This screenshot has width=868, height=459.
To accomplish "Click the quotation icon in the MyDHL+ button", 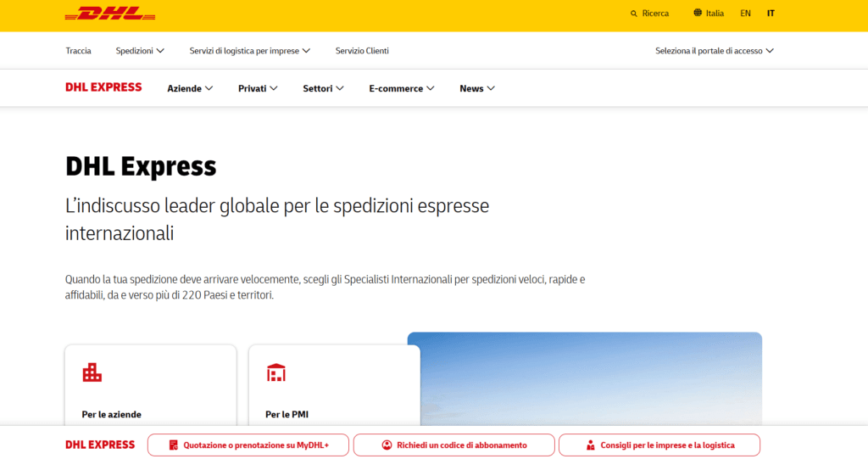I will tap(173, 445).
